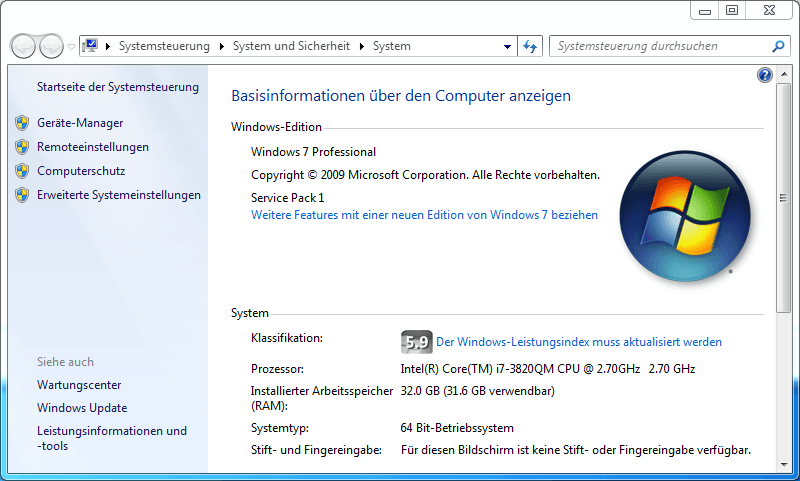The width and height of the screenshot is (800, 481).
Task: Select the Systemsteuerung breadcrumb
Action: (164, 46)
